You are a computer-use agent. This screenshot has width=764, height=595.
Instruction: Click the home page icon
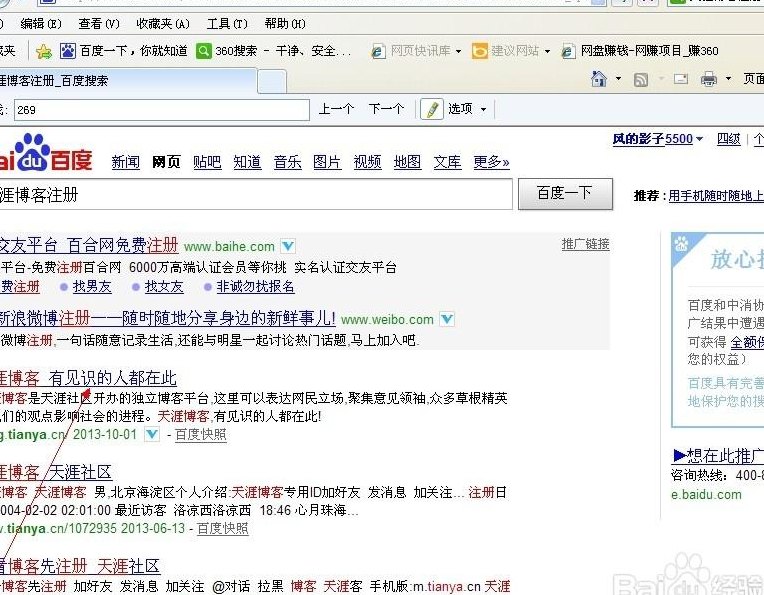click(x=599, y=78)
